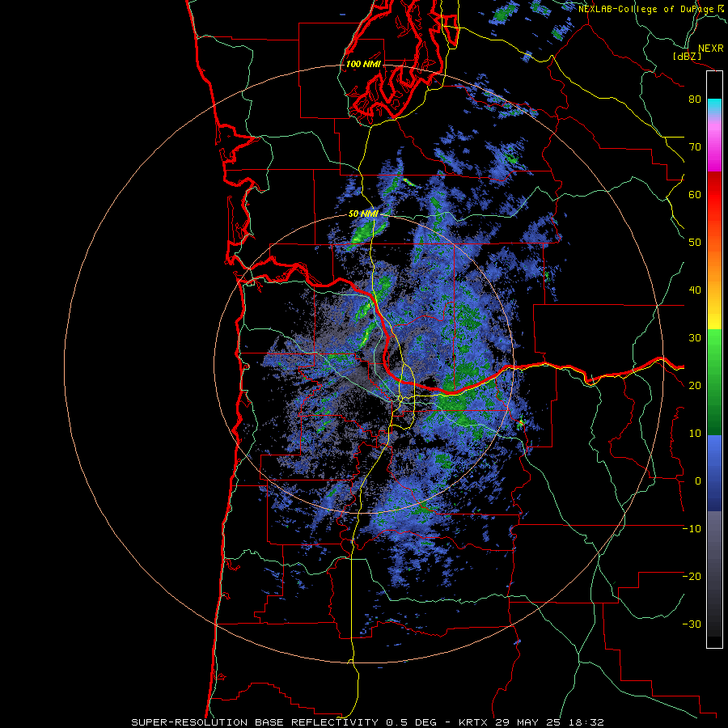Click the green segment of the color bar
Image resolution: width=728 pixels, height=728 pixels.
(714, 382)
